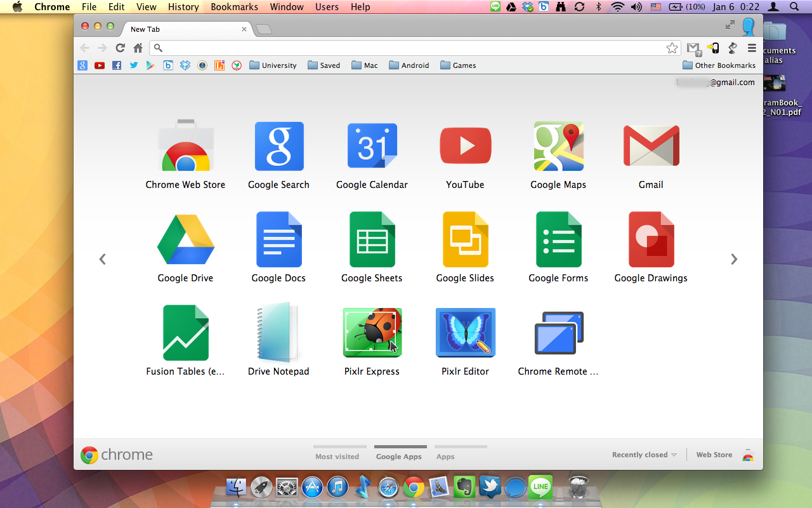Expand the Saved bookmarks folder
Image resolution: width=812 pixels, height=508 pixels.
(x=324, y=65)
